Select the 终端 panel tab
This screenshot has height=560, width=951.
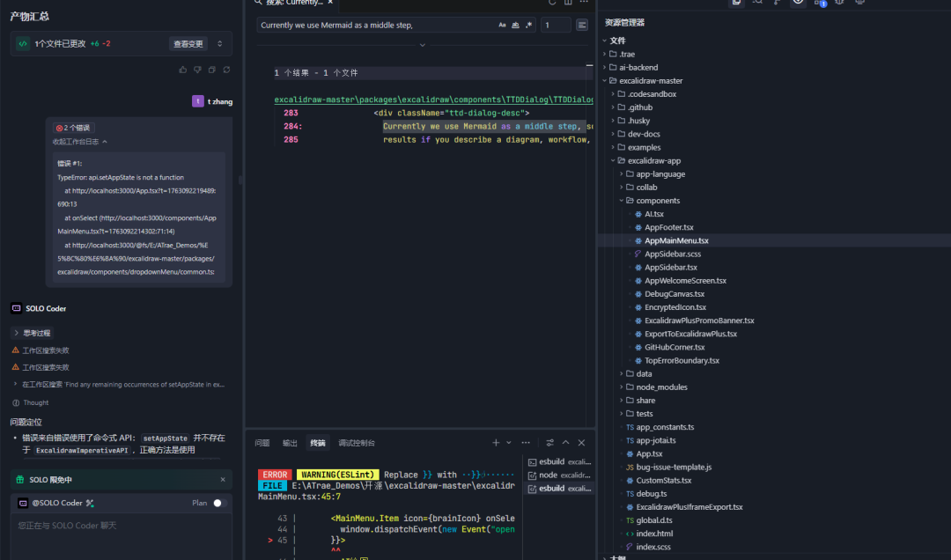coord(318,443)
